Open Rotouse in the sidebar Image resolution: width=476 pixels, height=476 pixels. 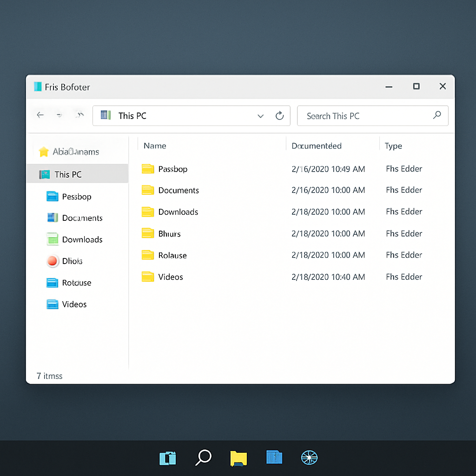point(69,283)
